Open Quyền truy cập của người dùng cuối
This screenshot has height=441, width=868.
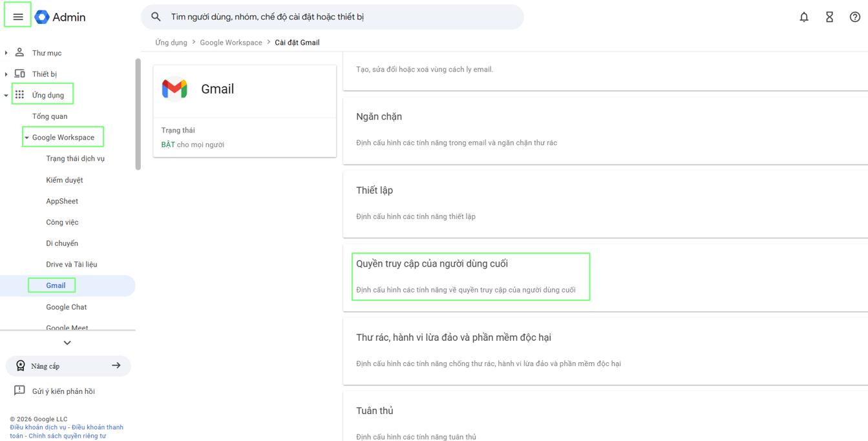point(606,277)
